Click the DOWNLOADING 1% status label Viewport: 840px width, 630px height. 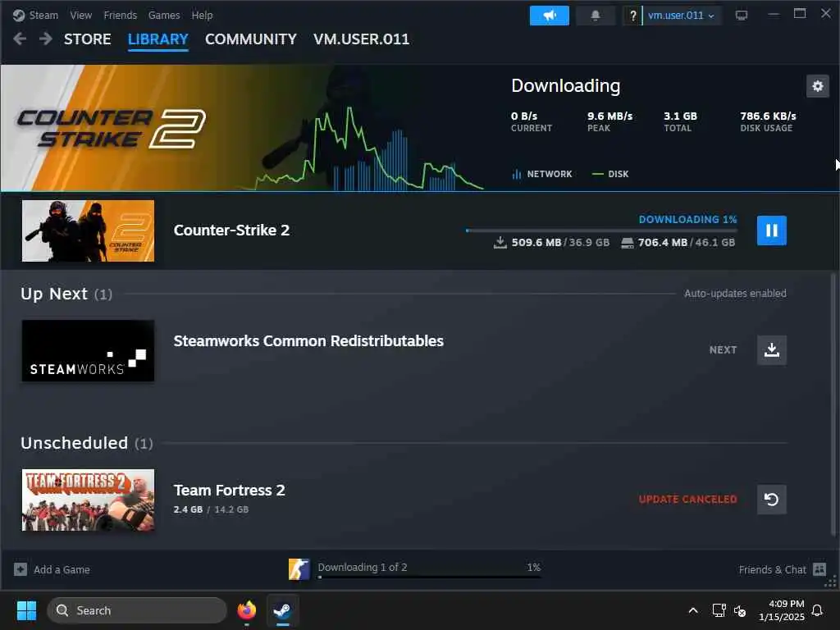(688, 219)
